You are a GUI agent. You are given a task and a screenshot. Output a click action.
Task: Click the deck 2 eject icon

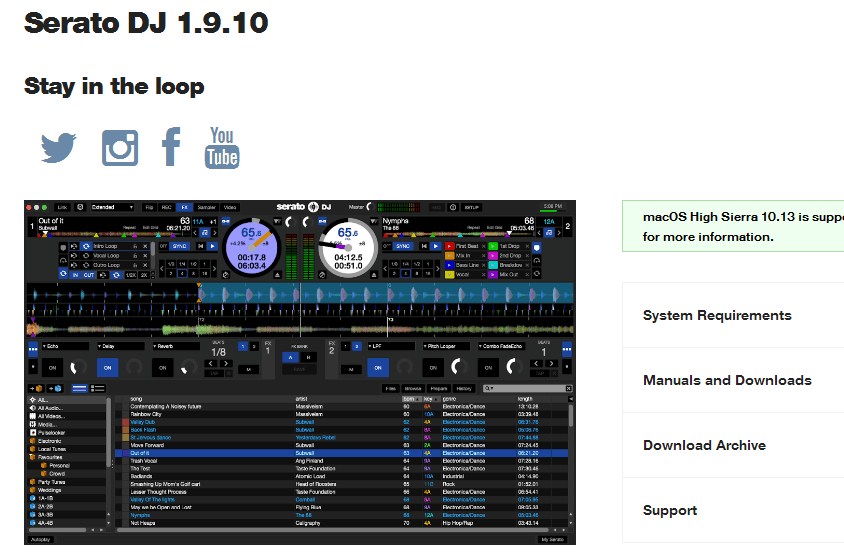coord(374,275)
